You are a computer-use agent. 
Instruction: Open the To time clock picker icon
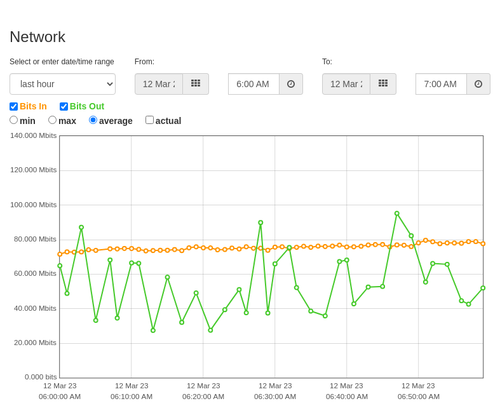(x=478, y=84)
